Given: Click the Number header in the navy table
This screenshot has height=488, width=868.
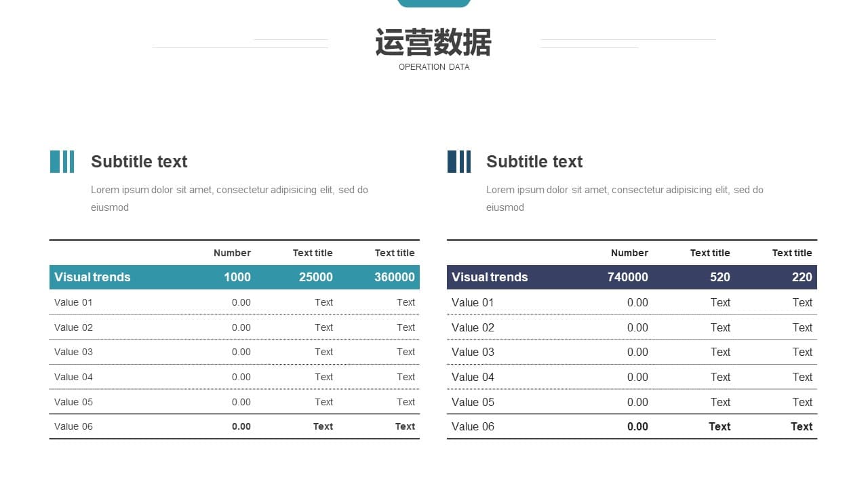Looking at the screenshot, I should click(x=629, y=253).
